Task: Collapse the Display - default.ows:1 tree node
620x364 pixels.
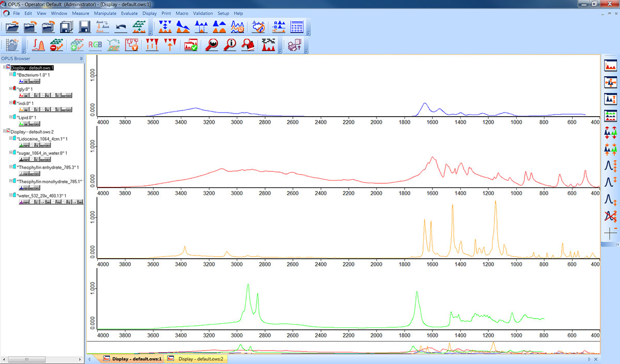Action: [x=5, y=68]
